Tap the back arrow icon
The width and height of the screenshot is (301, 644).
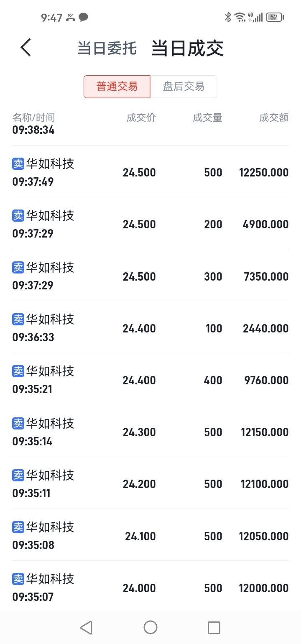(x=26, y=47)
